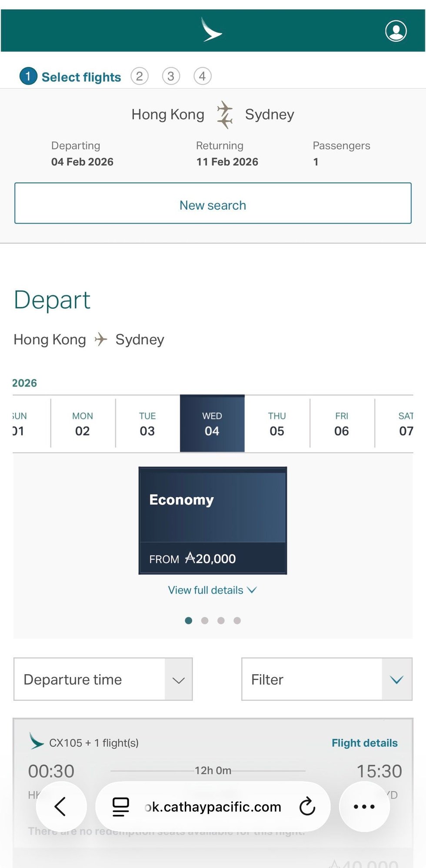426x868 pixels.
Task: Select the THU 05 date tab
Action: point(277,424)
